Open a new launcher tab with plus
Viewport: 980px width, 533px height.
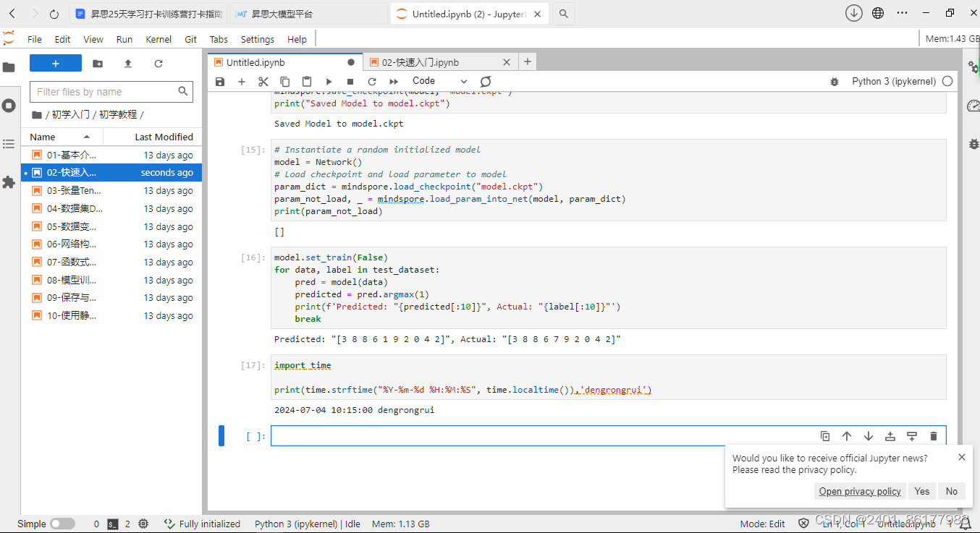click(x=528, y=62)
